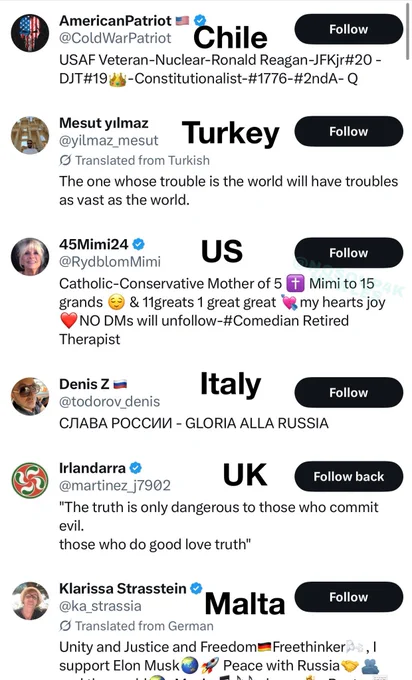The width and height of the screenshot is (412, 680).
Task: Follow 45Mimi24 account
Action: [x=349, y=253]
